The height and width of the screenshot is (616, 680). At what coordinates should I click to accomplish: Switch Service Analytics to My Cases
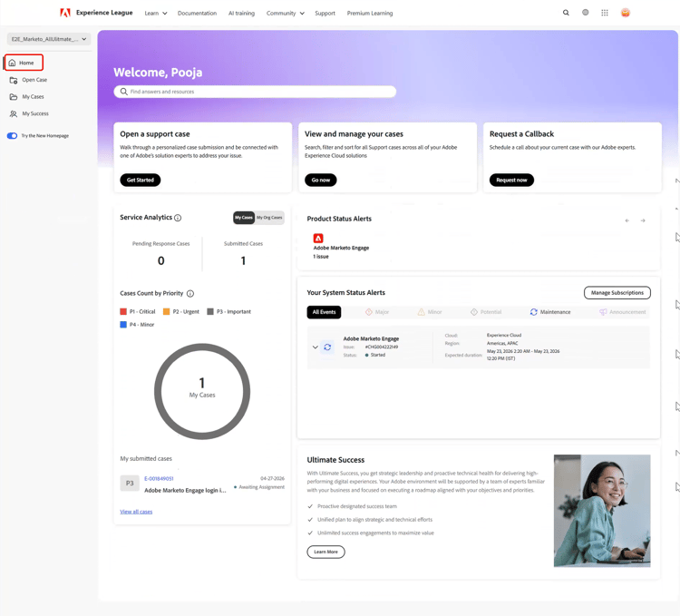[244, 218]
